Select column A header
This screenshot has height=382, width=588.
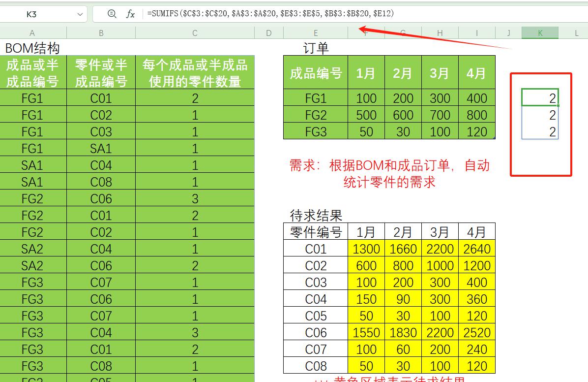33,33
